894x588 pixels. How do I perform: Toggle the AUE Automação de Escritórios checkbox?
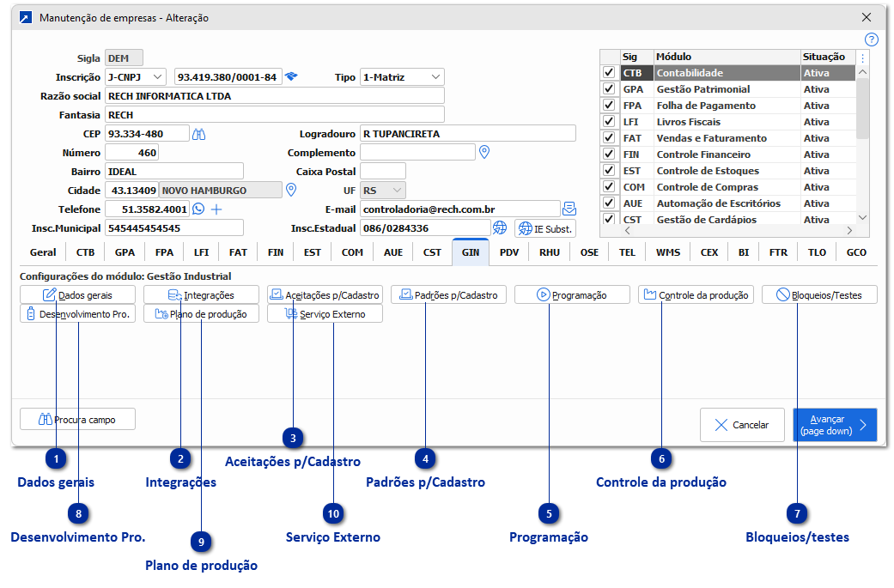pyautogui.click(x=609, y=203)
